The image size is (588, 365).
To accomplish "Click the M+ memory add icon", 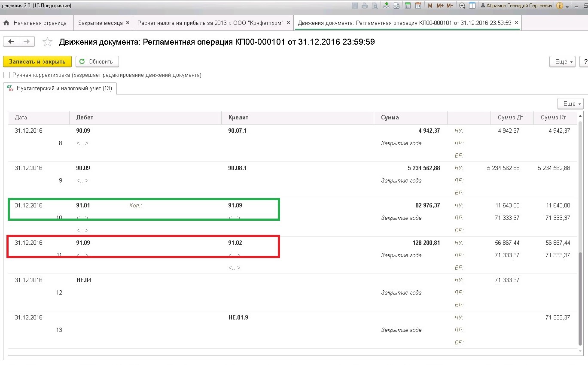I will (x=440, y=6).
